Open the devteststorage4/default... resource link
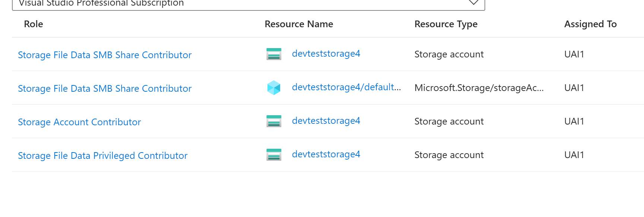The image size is (644, 217). click(347, 87)
